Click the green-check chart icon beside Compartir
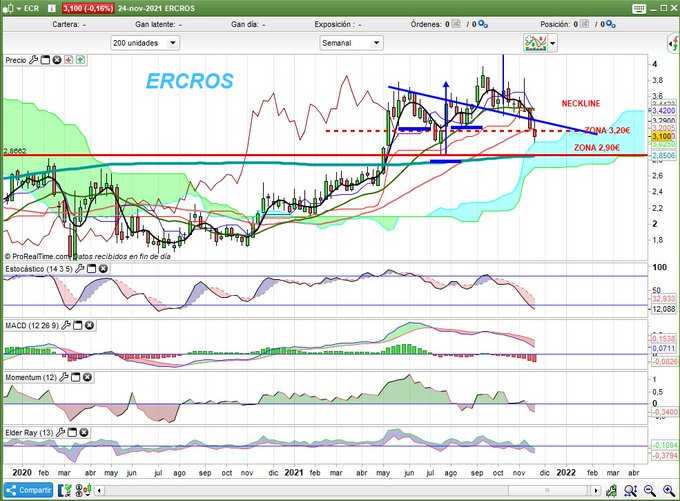Viewport: 680px width, 501px height. click(64, 490)
